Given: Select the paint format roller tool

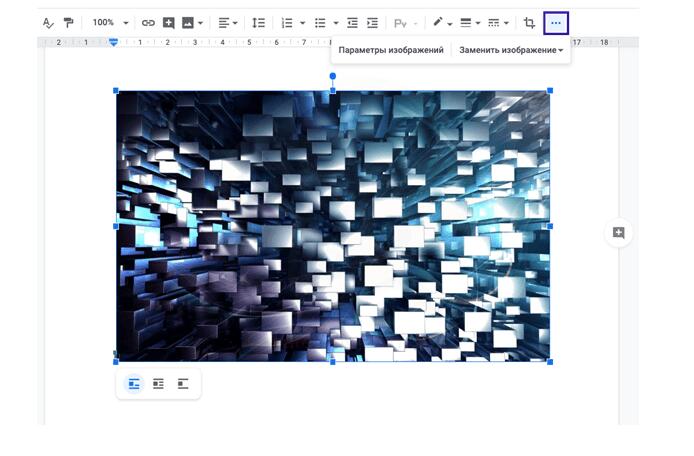Looking at the screenshot, I should pos(69,22).
